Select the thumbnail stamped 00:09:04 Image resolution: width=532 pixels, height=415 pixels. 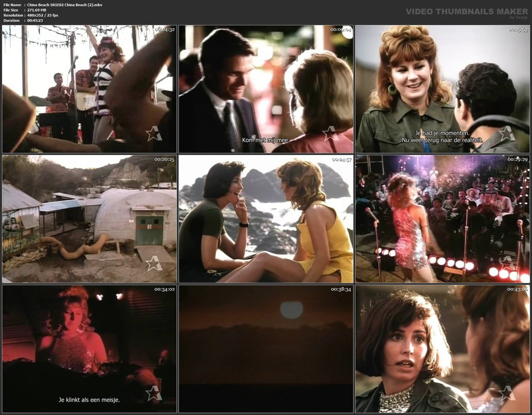click(x=266, y=89)
